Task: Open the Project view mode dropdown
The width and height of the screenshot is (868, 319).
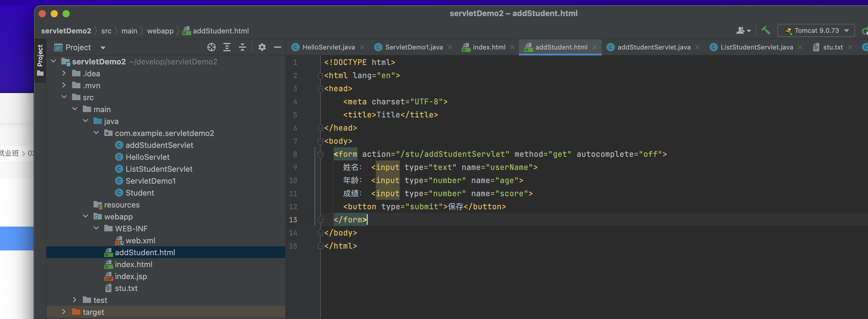Action: point(103,47)
